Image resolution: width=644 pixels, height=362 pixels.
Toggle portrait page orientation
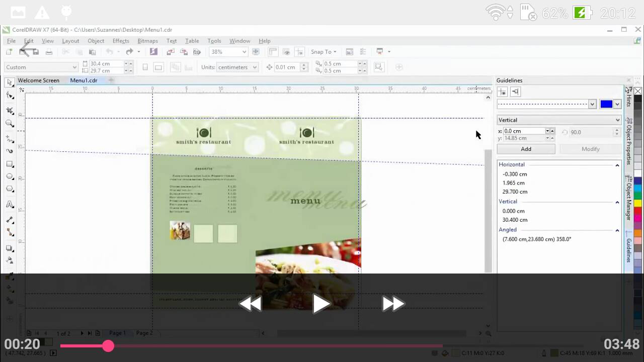[x=145, y=67]
